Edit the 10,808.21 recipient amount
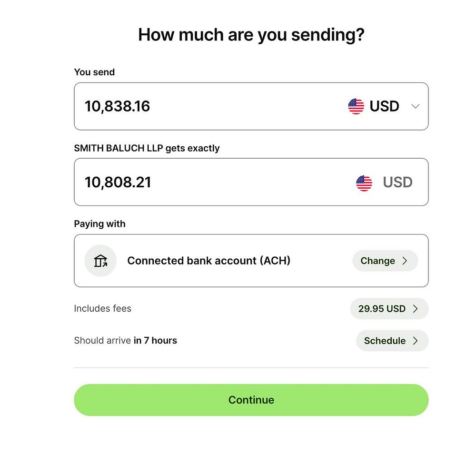This screenshot has width=476, height=456. (x=118, y=182)
